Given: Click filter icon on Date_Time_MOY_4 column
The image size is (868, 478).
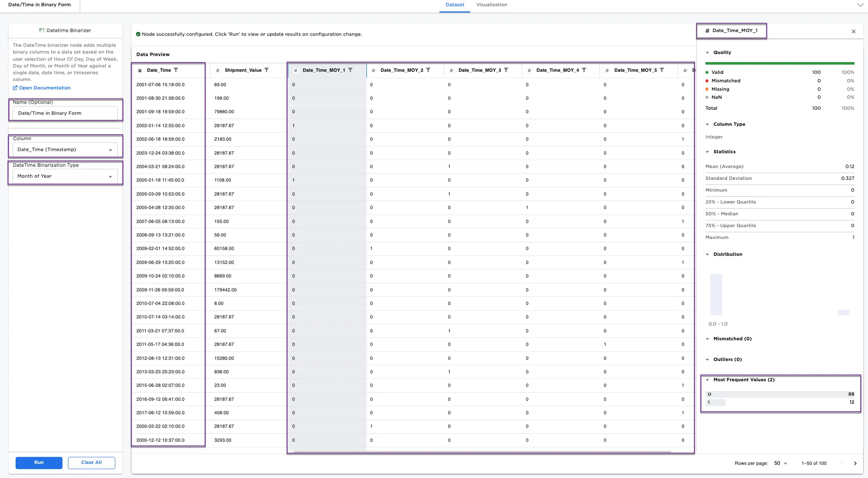Looking at the screenshot, I should point(584,70).
